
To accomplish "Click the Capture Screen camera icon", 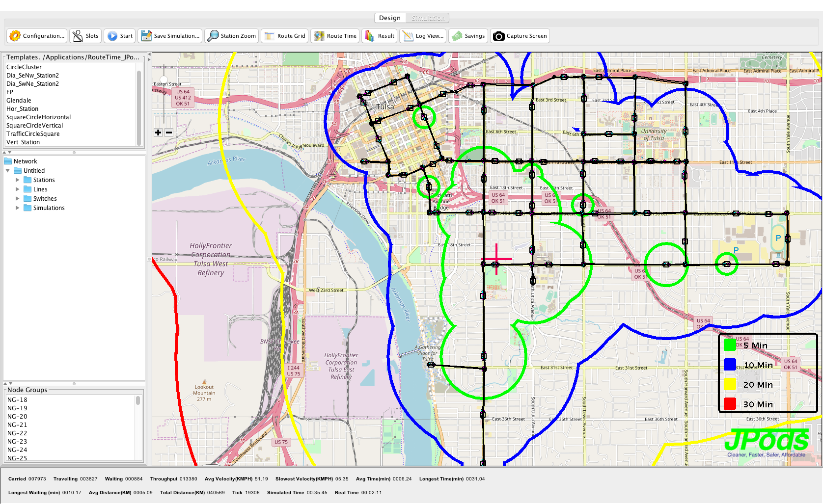I will (x=499, y=36).
